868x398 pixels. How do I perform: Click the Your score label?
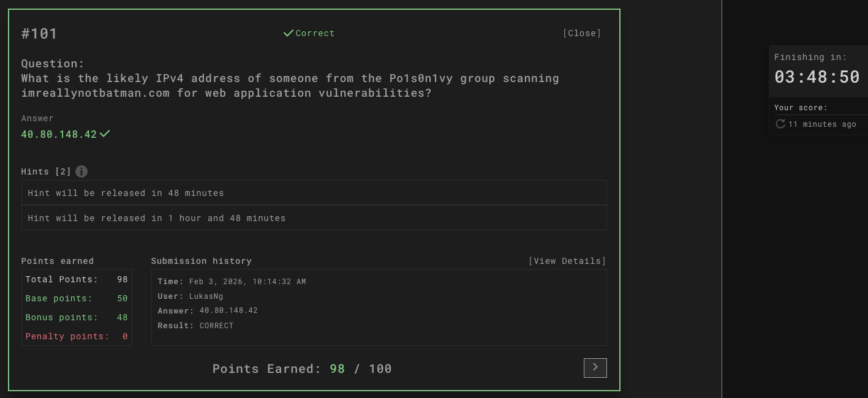coord(801,107)
